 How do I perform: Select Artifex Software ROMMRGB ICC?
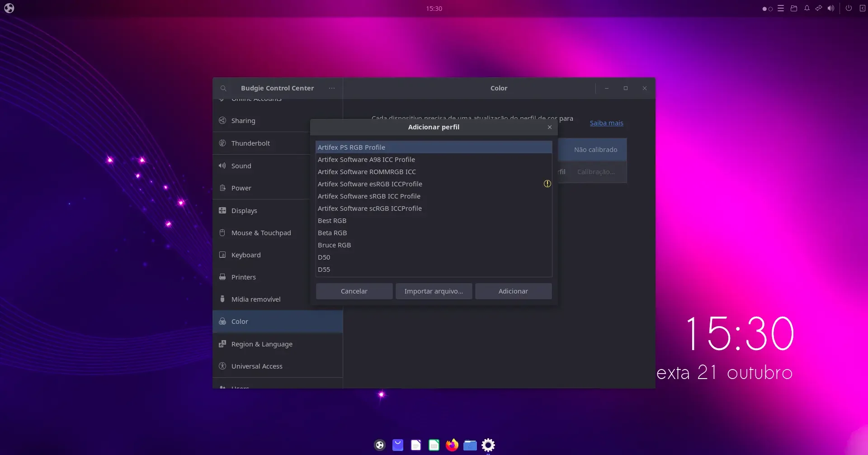pos(434,172)
